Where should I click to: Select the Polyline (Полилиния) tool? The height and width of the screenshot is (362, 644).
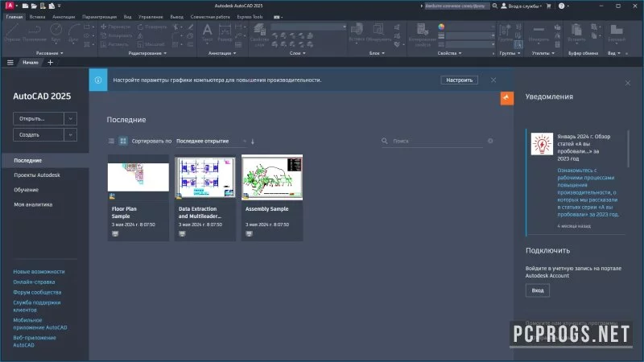coord(35,33)
